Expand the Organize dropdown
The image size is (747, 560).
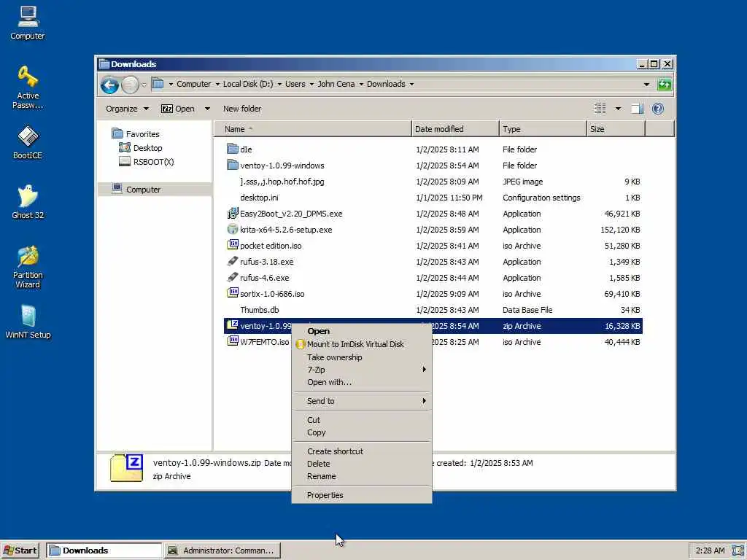point(146,109)
